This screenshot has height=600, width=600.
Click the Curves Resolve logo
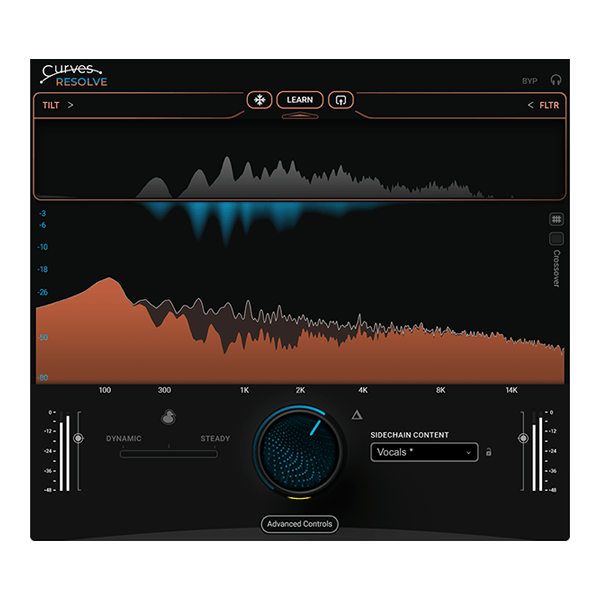[74, 75]
